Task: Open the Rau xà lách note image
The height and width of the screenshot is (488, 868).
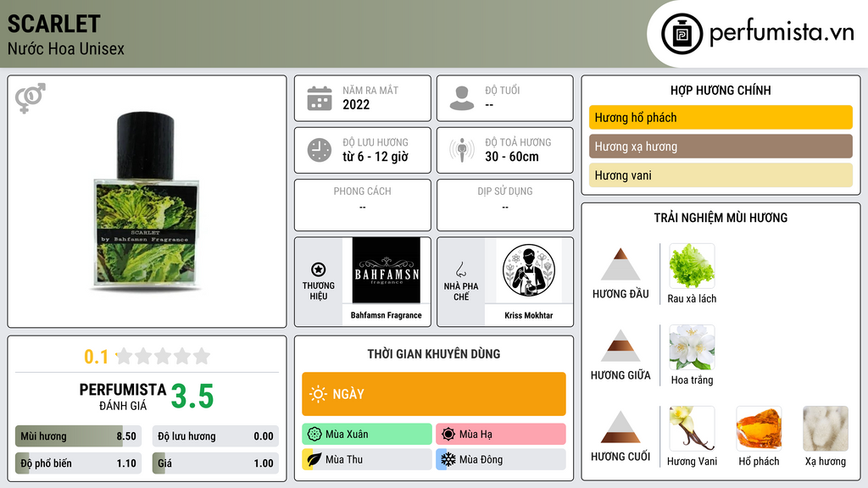Action: [692, 266]
